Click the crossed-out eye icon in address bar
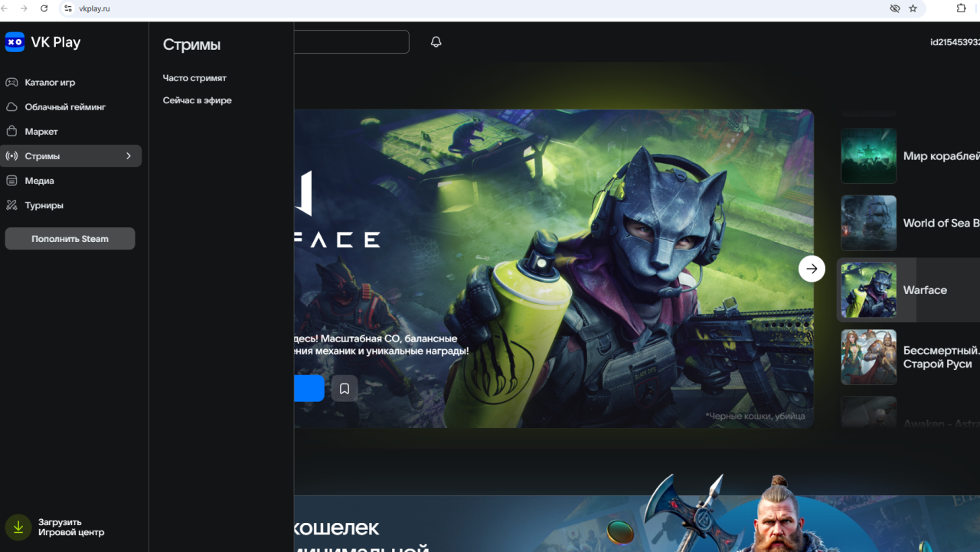The width and height of the screenshot is (980, 552). coord(894,8)
